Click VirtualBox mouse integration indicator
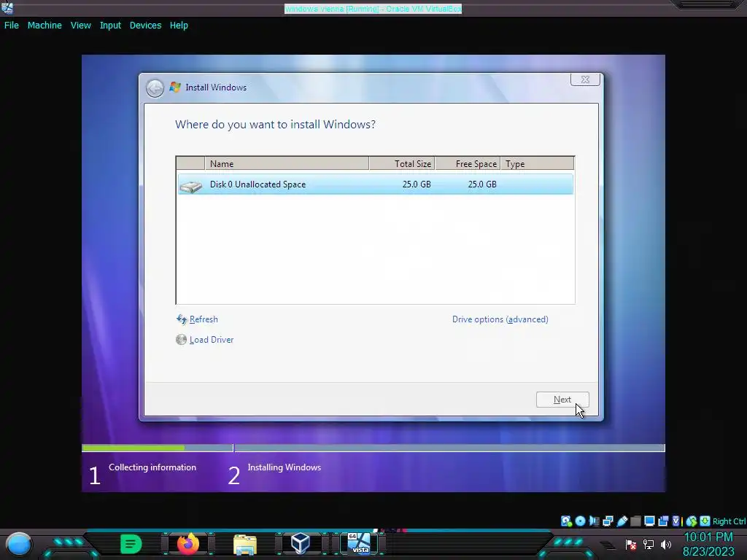This screenshot has height=560, width=747. (692, 521)
